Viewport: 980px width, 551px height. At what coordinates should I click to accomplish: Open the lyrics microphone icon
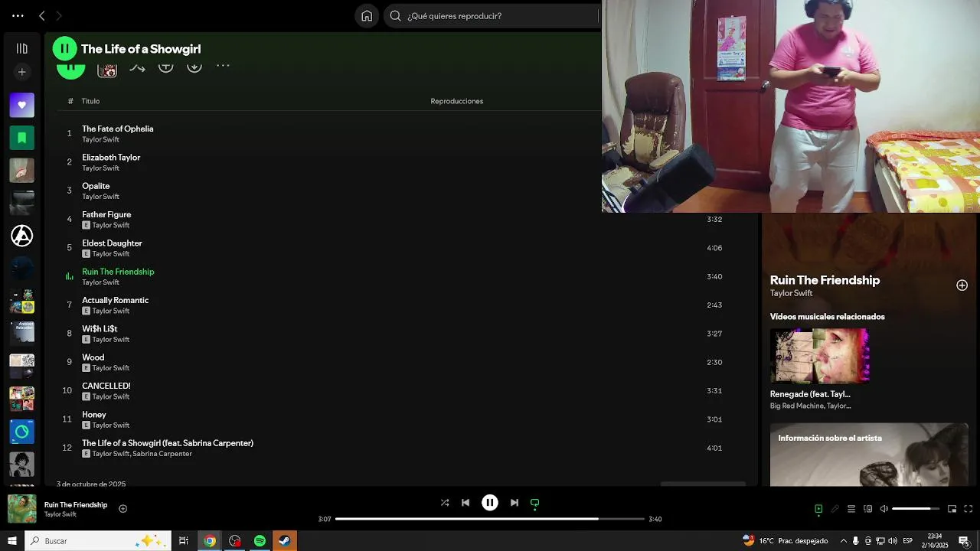click(835, 509)
